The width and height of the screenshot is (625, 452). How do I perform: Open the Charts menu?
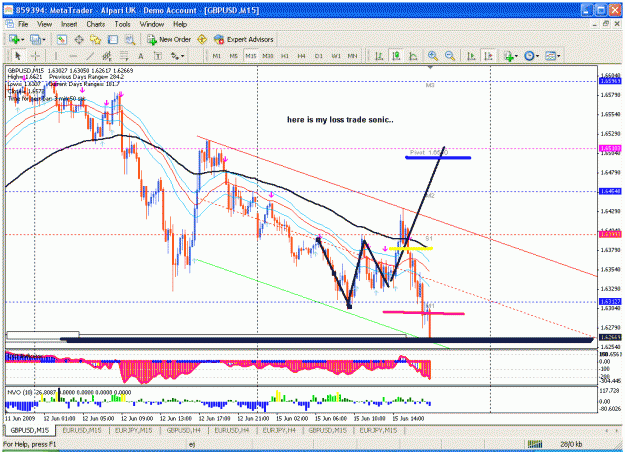click(96, 24)
